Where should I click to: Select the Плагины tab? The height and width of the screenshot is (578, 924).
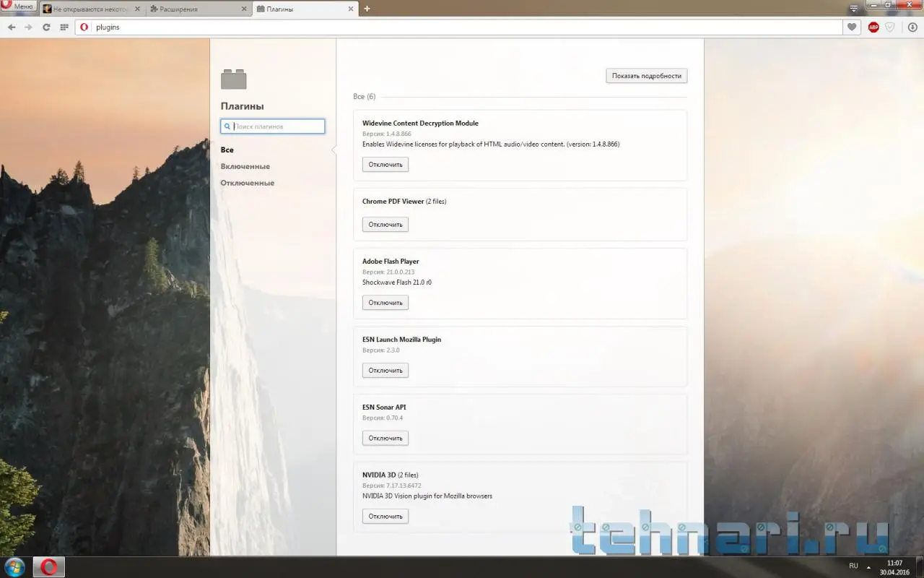click(306, 9)
